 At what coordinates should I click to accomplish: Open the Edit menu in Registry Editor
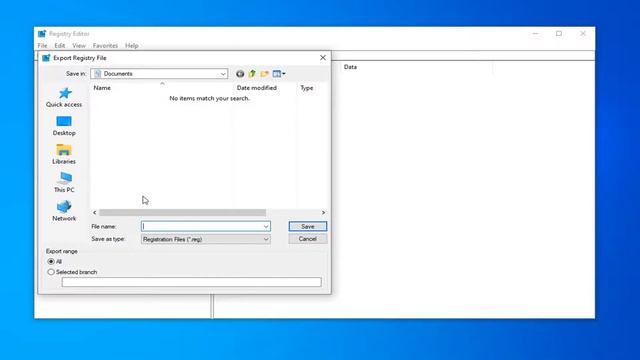pyautogui.click(x=60, y=46)
